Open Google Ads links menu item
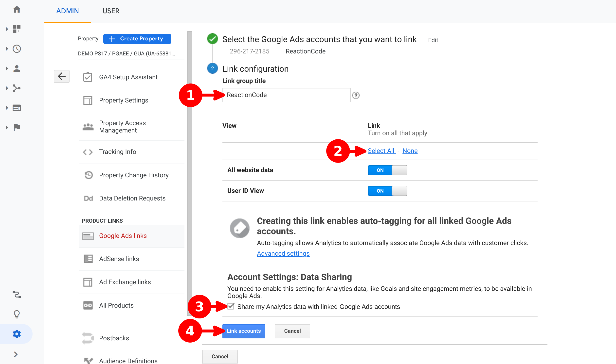 point(123,236)
